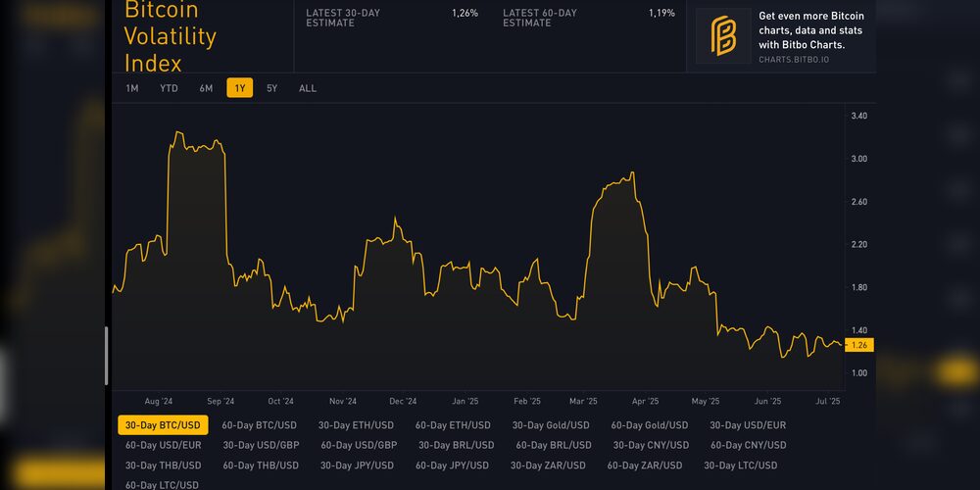Pick 30-Day USD/EUR series
Screen dimensions: 980x490
748,425
